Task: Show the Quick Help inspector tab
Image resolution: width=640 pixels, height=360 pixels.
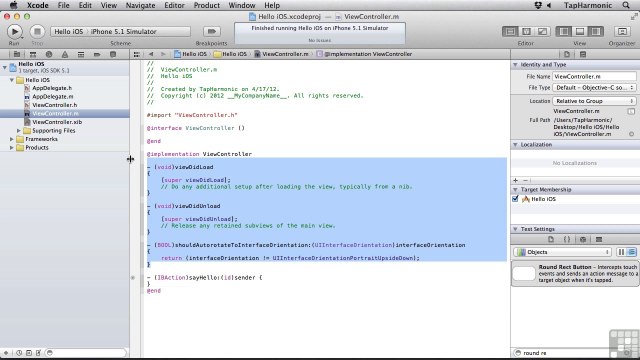Action: (583, 54)
